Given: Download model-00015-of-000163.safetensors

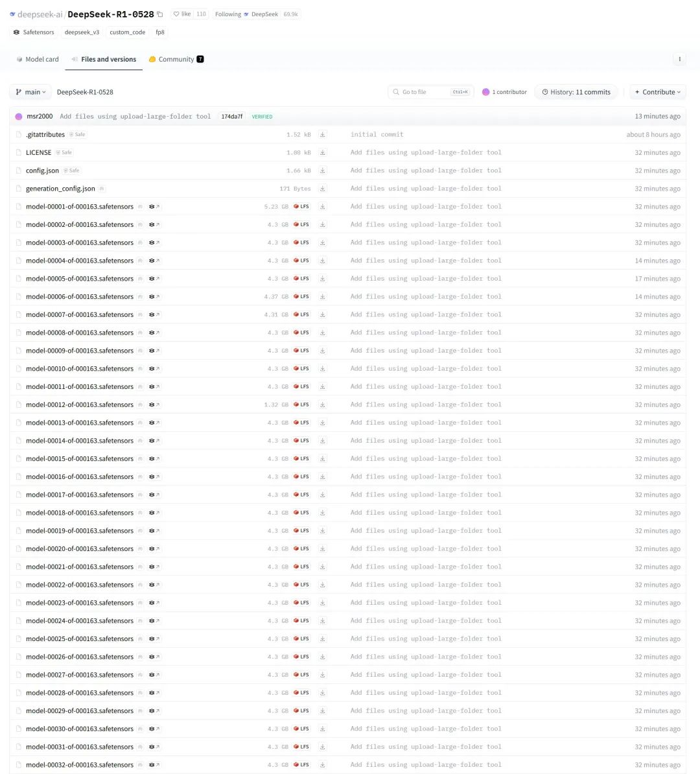Looking at the screenshot, I should coord(322,458).
